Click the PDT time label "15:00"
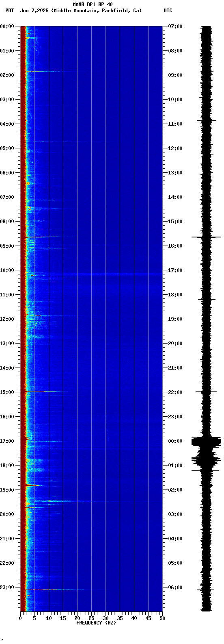224x644 pixels. pyautogui.click(x=7, y=392)
